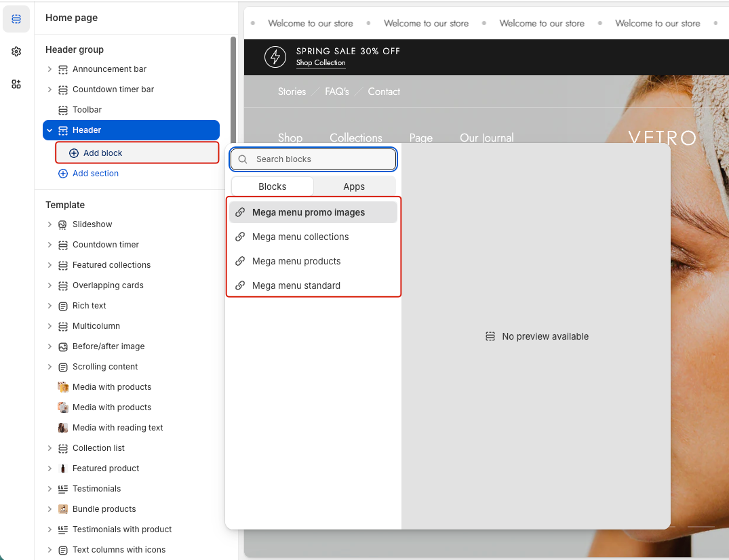Select the Mega menu standard block

pyautogui.click(x=296, y=285)
